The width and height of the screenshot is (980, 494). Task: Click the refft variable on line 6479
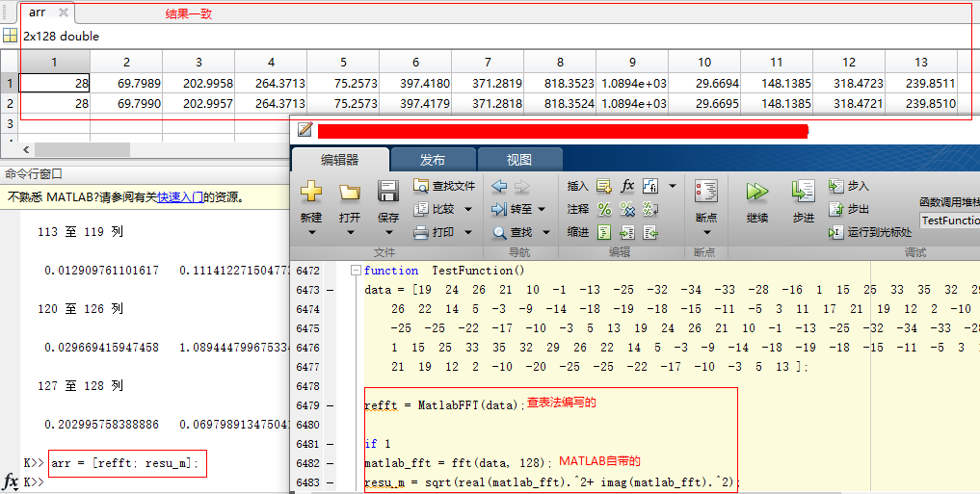coord(381,405)
